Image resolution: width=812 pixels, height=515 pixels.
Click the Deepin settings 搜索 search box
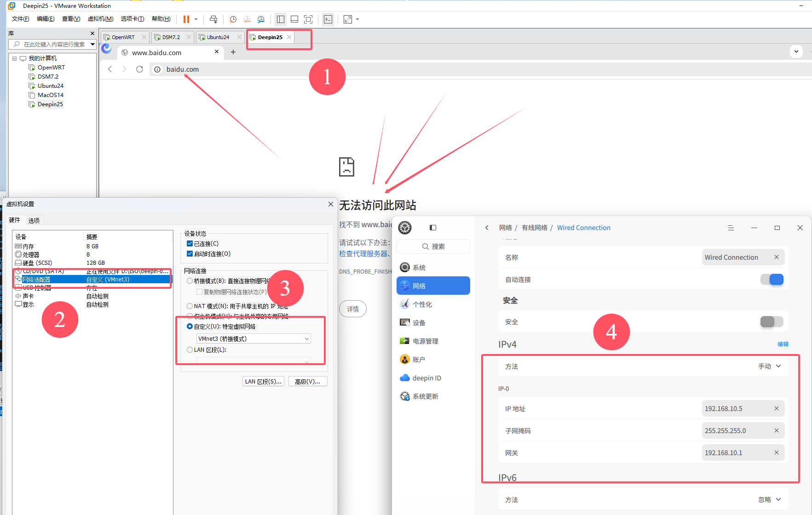[x=433, y=246]
